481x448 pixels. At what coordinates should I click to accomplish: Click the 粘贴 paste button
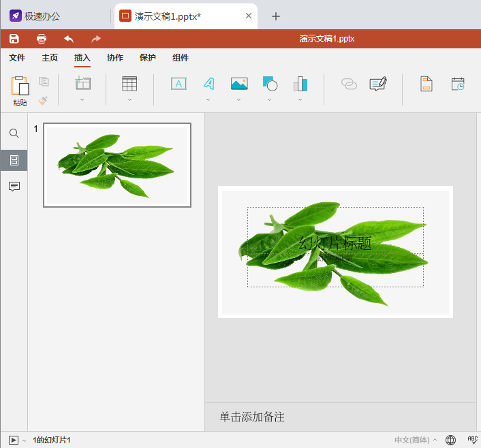pyautogui.click(x=20, y=91)
